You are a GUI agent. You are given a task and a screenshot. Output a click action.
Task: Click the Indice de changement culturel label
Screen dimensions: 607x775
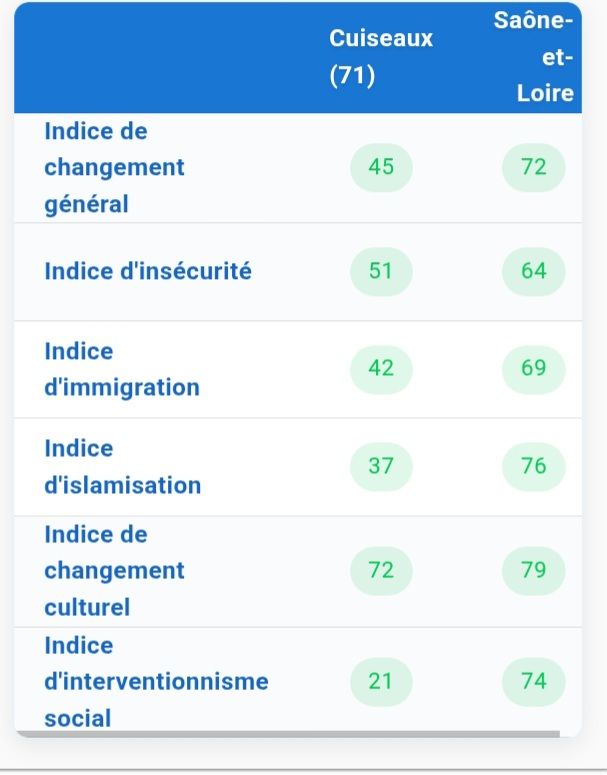pyautogui.click(x=114, y=571)
